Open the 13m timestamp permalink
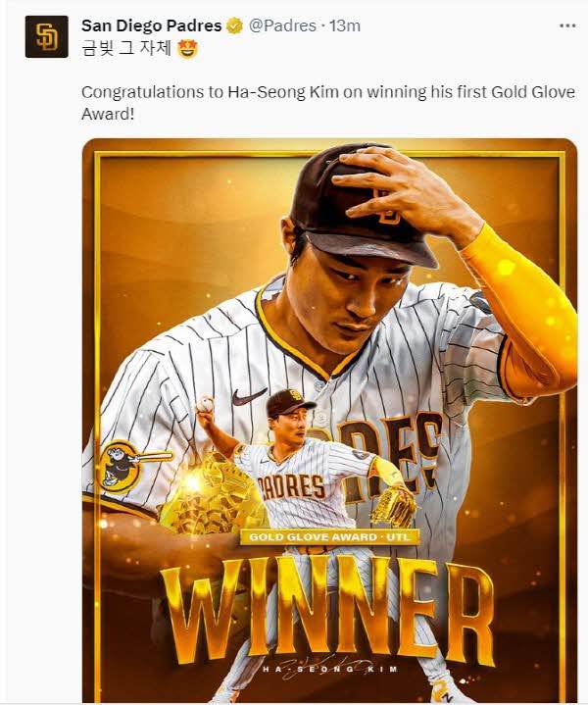This screenshot has height=705, width=588. 345,25
